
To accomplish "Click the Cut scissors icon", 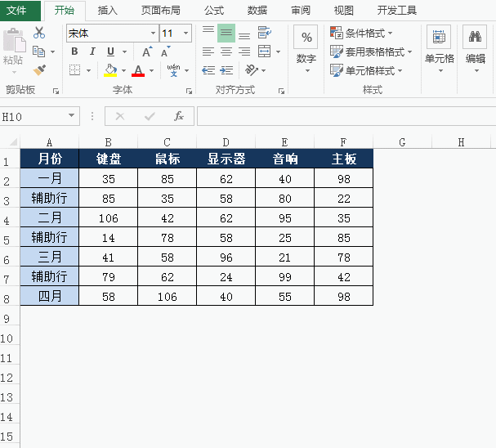I will (x=39, y=33).
